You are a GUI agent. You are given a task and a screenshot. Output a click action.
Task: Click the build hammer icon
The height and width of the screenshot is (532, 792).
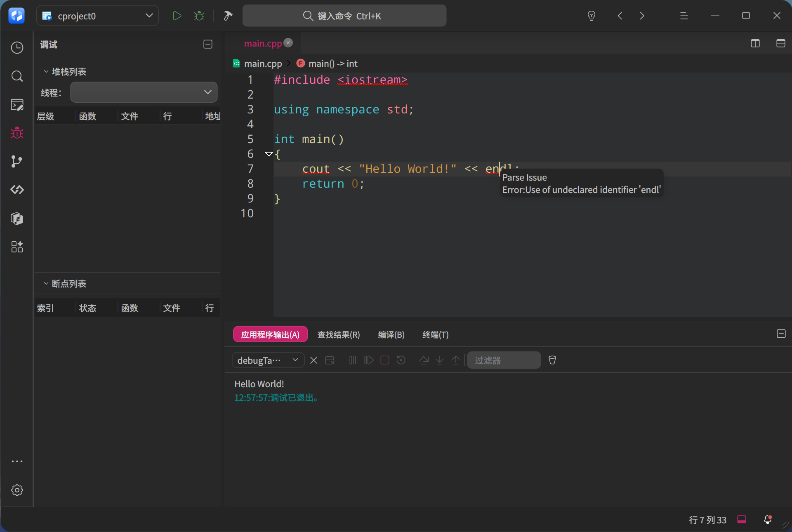(228, 16)
